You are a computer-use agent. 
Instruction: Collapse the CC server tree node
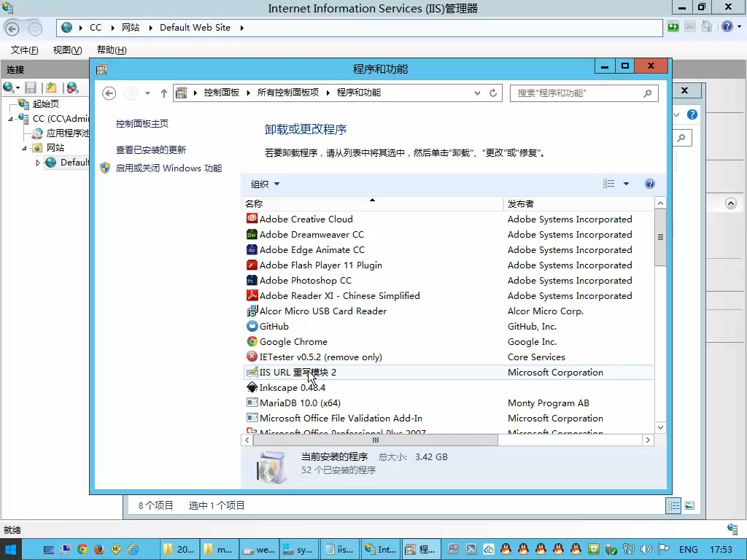(x=10, y=119)
